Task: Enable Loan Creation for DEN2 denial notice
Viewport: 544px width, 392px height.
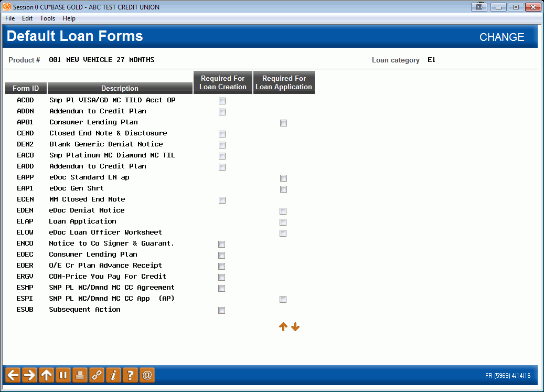Action: pyautogui.click(x=222, y=145)
